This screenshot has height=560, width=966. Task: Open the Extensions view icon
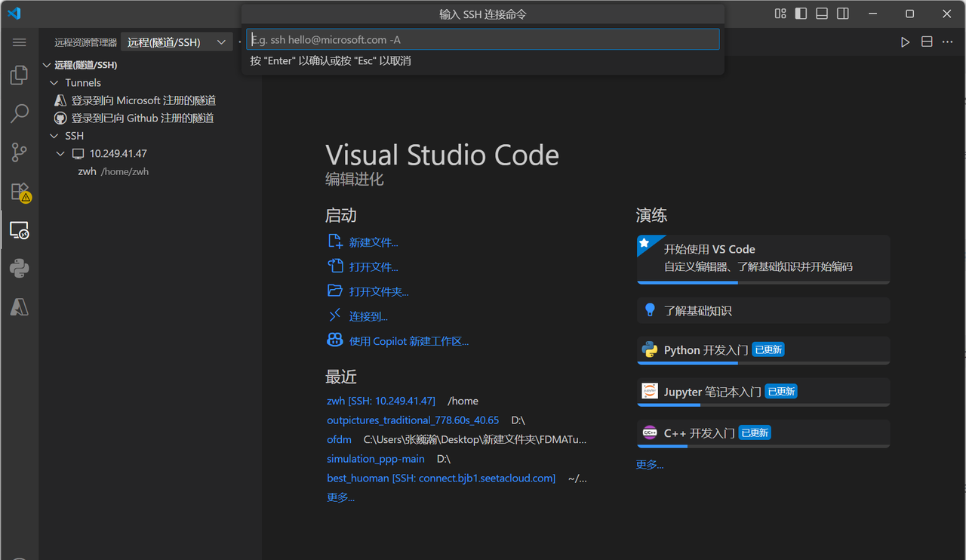coord(19,192)
